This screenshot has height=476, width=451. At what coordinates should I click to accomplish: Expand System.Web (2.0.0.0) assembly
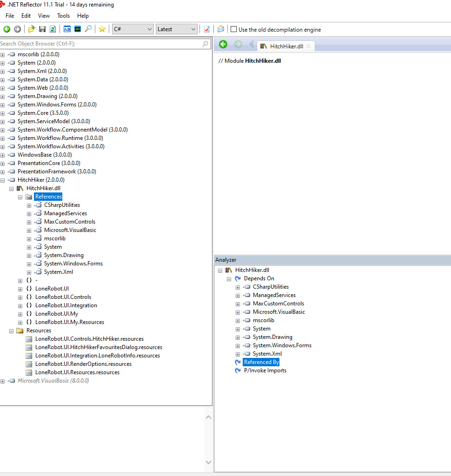pos(2,88)
